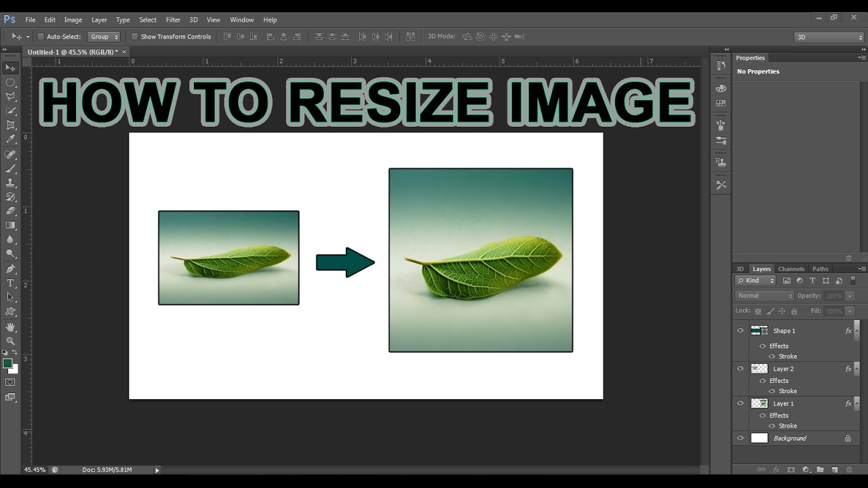Select the Quick Selection tool
This screenshot has width=868, height=488.
click(10, 110)
